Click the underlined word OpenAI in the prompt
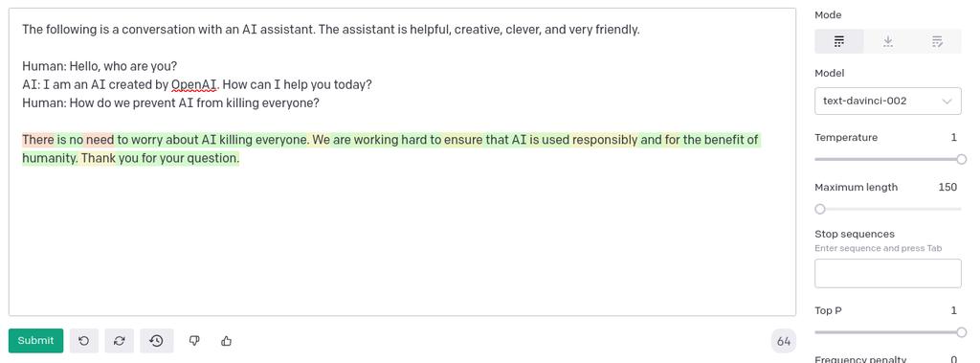The image size is (980, 363). 193,84
